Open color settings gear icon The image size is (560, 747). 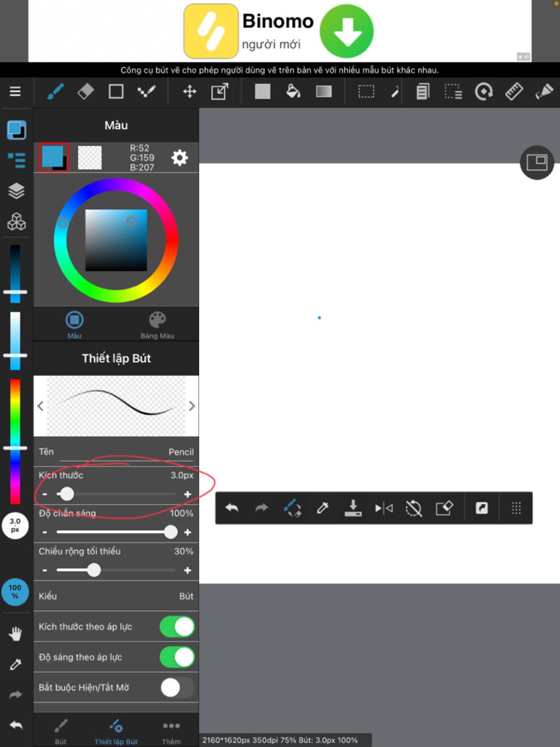tap(179, 158)
